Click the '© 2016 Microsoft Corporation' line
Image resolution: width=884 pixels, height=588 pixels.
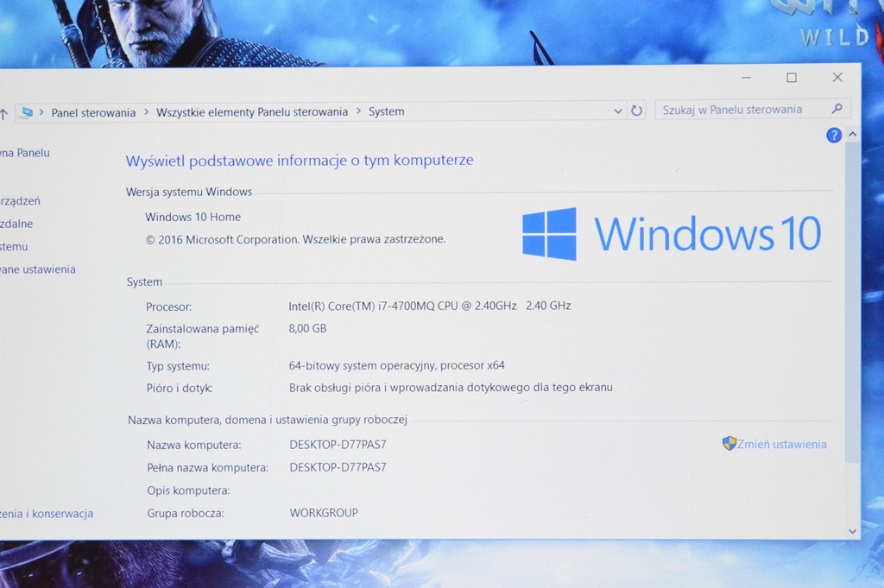tap(295, 239)
